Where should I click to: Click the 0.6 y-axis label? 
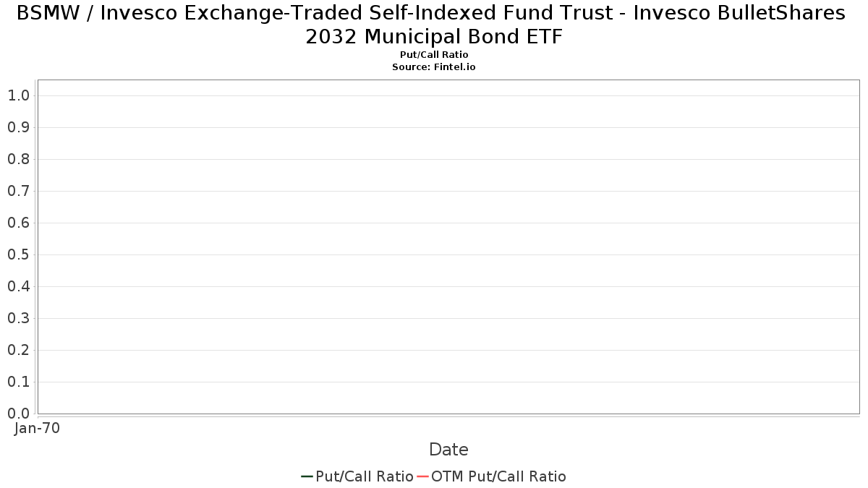[x=18, y=223]
